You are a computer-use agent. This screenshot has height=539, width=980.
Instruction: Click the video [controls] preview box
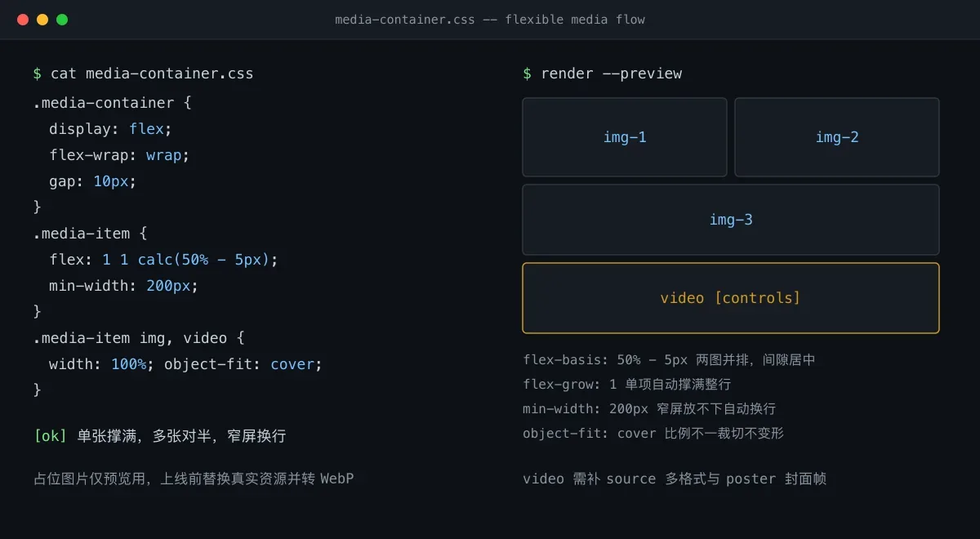tap(731, 298)
